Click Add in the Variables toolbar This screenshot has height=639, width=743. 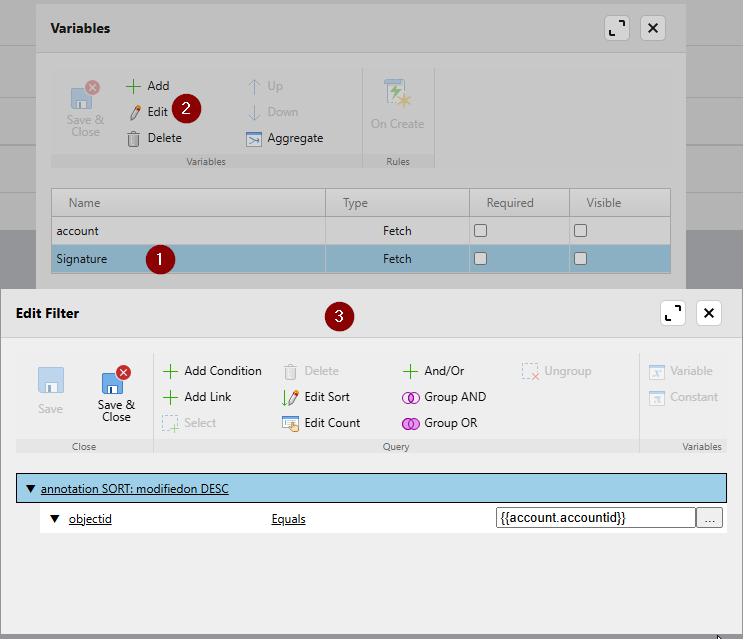[x=148, y=86]
